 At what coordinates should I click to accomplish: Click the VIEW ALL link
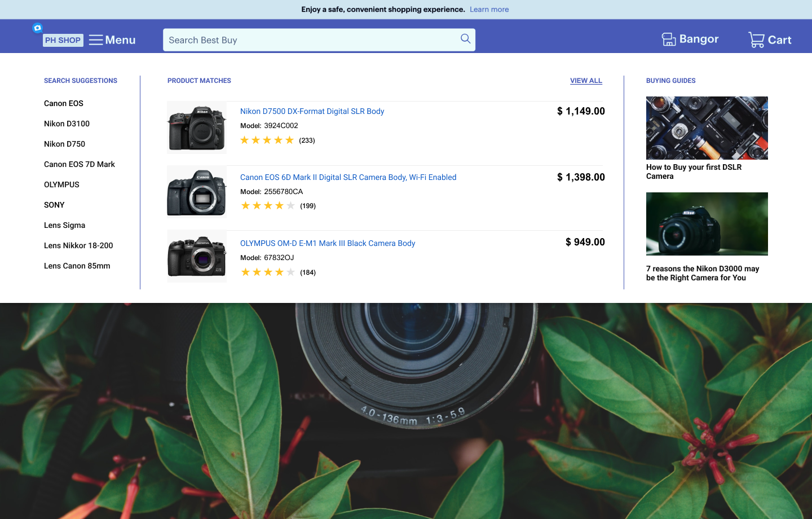[586, 81]
